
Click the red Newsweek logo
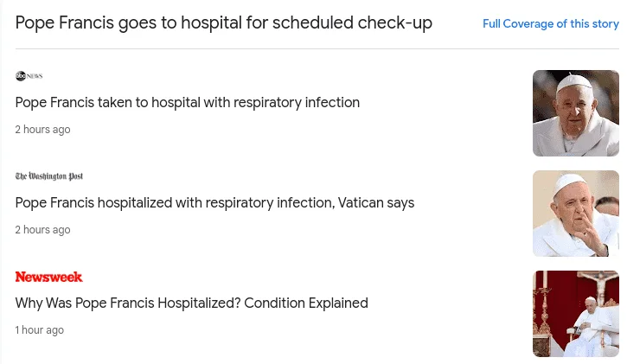coord(48,277)
